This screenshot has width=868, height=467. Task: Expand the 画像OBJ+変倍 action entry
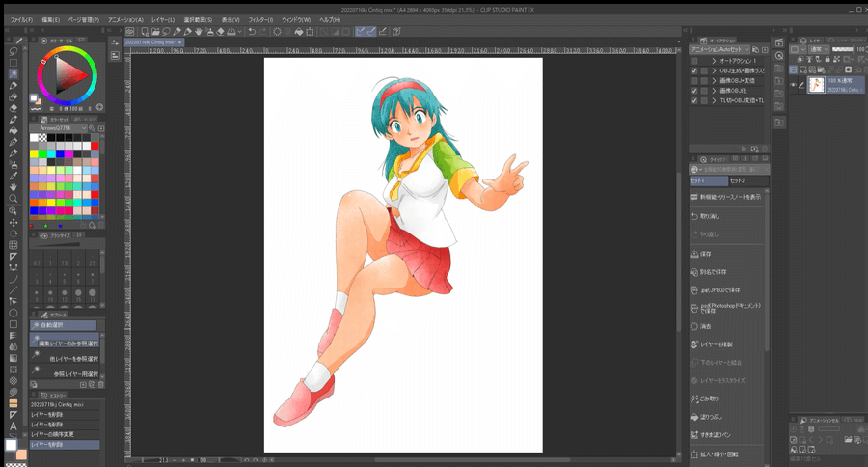pos(713,80)
